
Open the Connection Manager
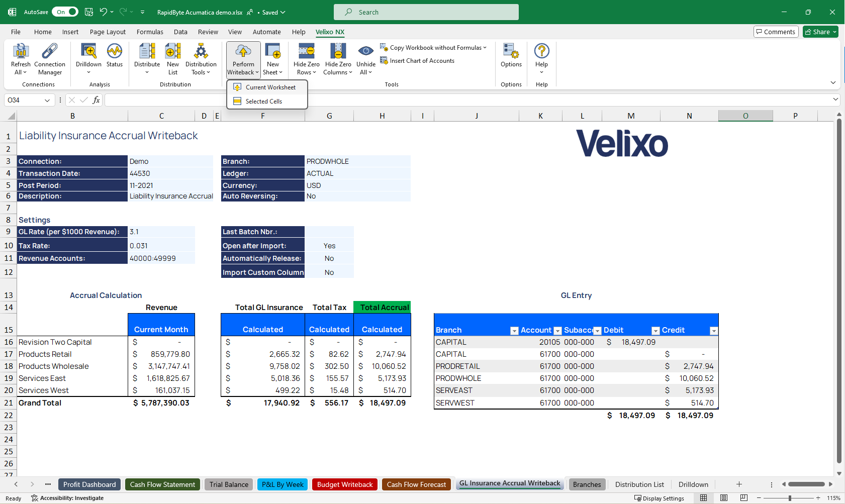click(50, 59)
